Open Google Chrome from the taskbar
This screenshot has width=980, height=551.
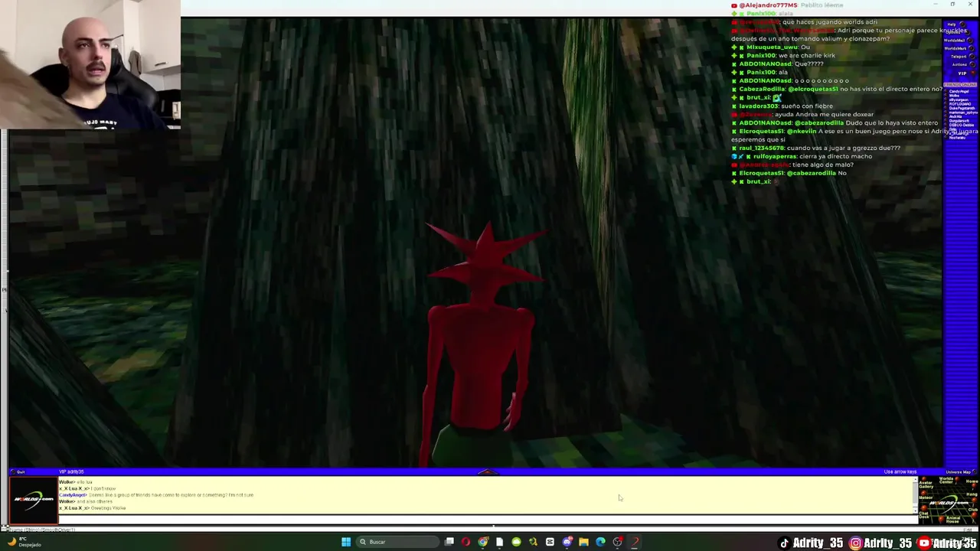(482, 542)
